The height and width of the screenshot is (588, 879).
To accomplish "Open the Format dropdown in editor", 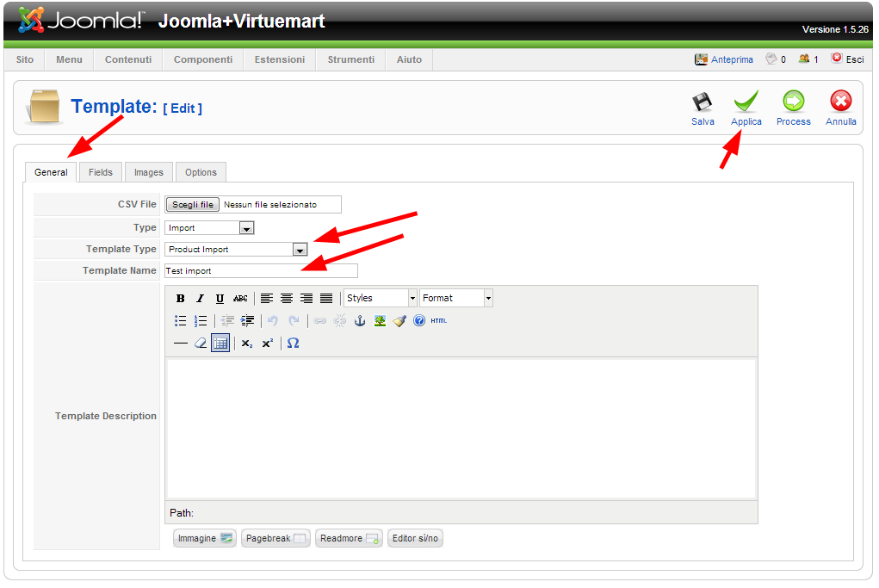I will tap(456, 299).
